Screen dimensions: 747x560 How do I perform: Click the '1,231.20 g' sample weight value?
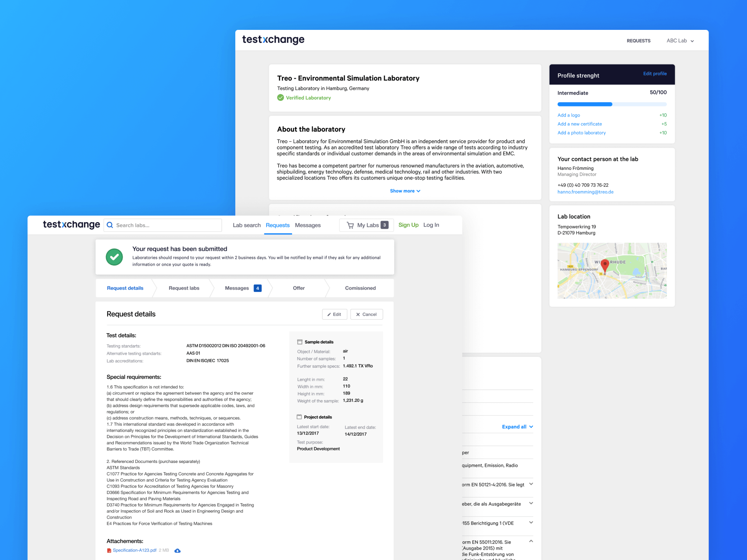(x=353, y=400)
